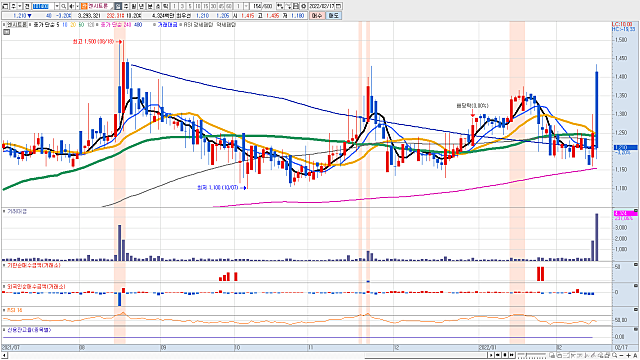Toggle the 신용잔고율 panel corner button
640x360 pixels.
[x=636, y=329]
